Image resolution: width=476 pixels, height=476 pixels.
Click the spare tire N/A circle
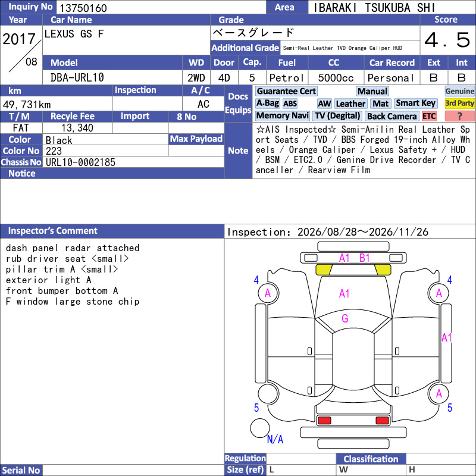pos(260,428)
